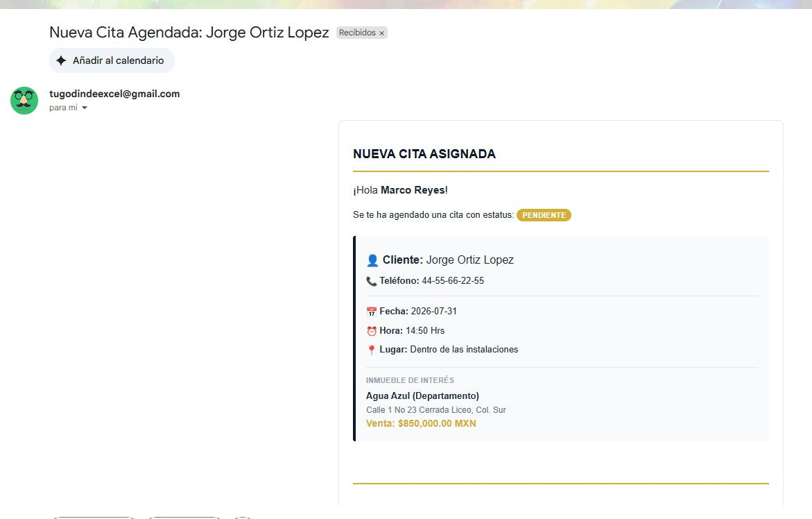Click the Añadir al calendario sparkle icon
The height and width of the screenshot is (519, 812).
coord(61,60)
